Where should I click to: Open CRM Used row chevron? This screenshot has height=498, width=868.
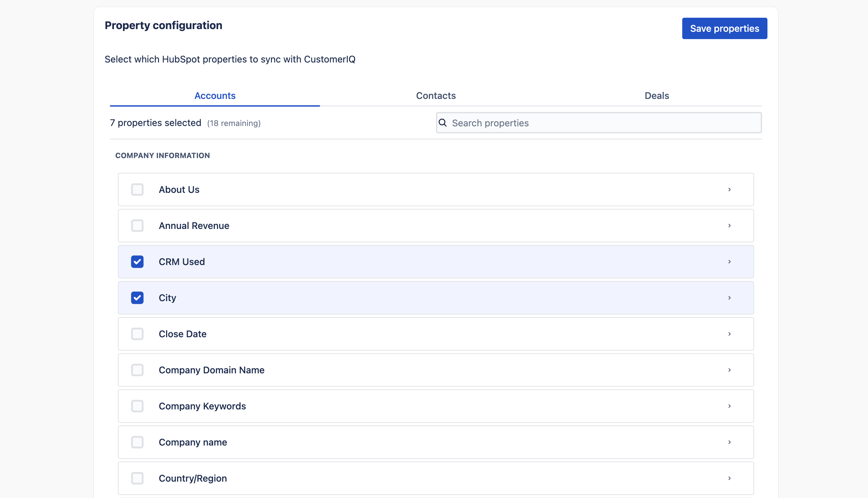point(729,262)
